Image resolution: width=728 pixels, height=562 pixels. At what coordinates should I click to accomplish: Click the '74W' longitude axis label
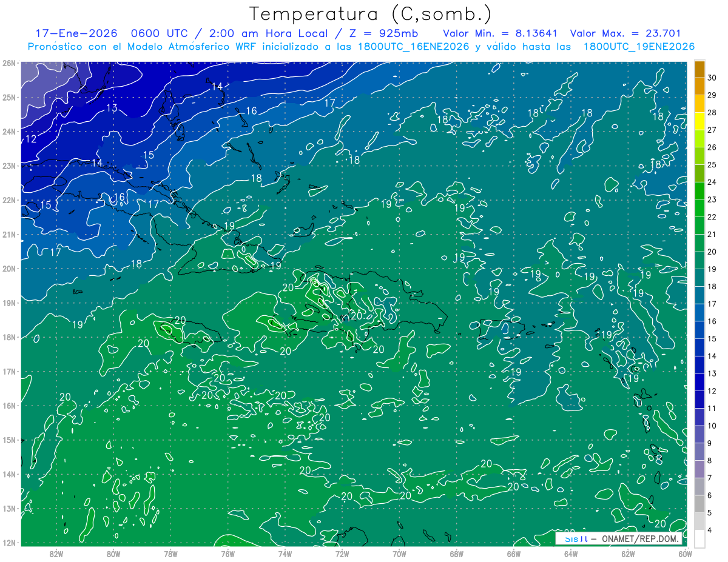[x=285, y=553]
